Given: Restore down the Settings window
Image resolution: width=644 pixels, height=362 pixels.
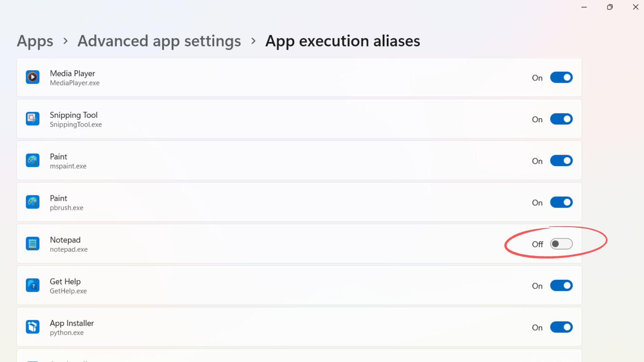Looking at the screenshot, I should [610, 7].
